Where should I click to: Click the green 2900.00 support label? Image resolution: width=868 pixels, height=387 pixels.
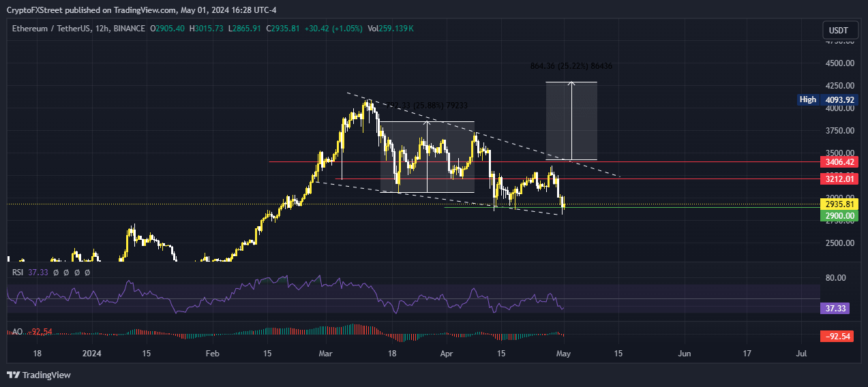839,215
